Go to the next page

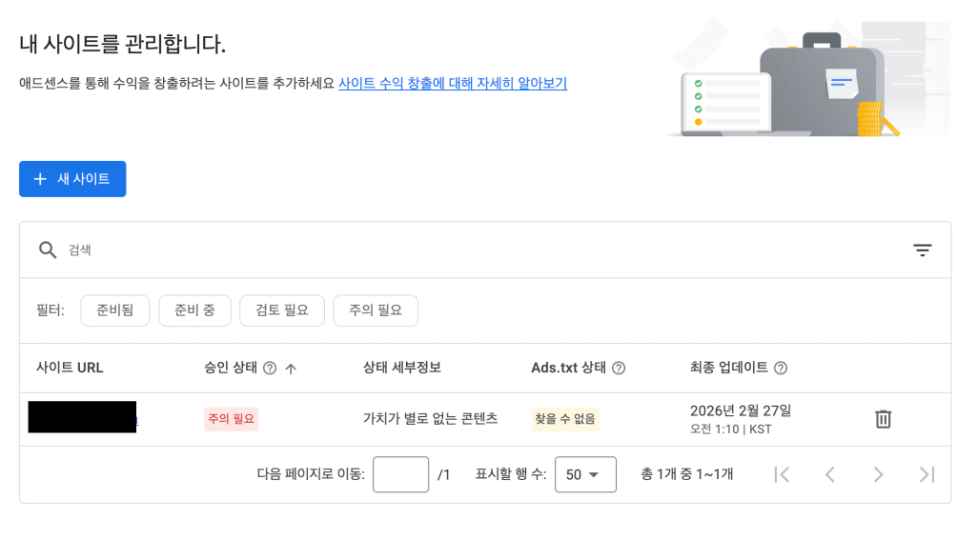878,474
